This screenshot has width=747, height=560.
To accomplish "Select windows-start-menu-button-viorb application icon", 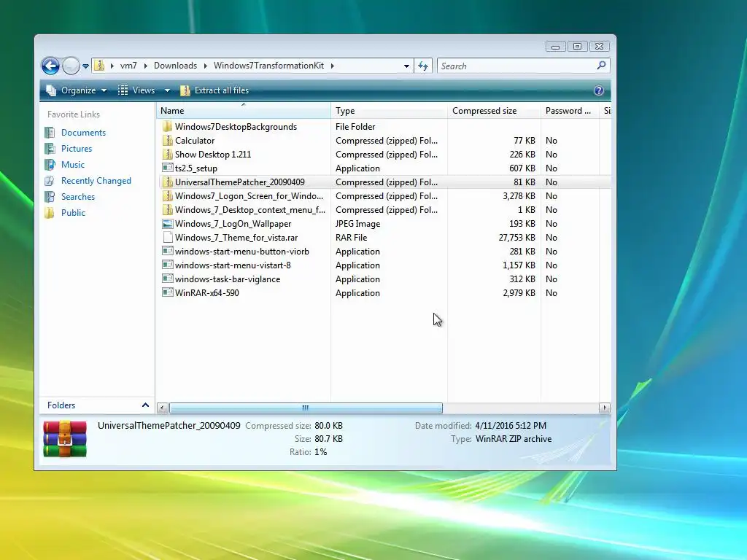I will click(167, 251).
